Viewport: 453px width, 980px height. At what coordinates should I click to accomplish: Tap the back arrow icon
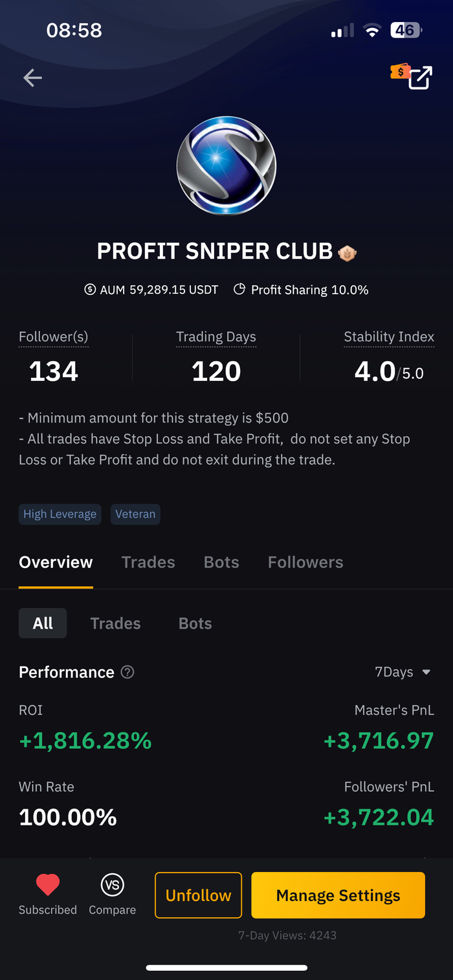tap(32, 78)
